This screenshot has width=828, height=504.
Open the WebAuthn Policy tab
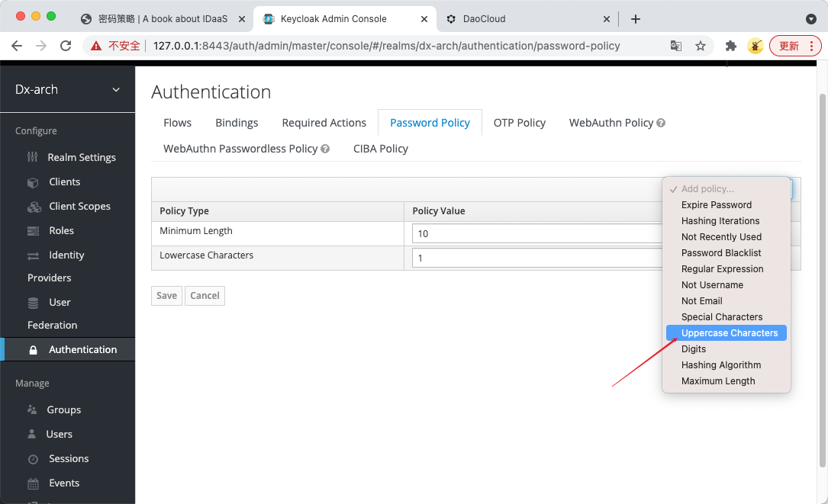611,123
